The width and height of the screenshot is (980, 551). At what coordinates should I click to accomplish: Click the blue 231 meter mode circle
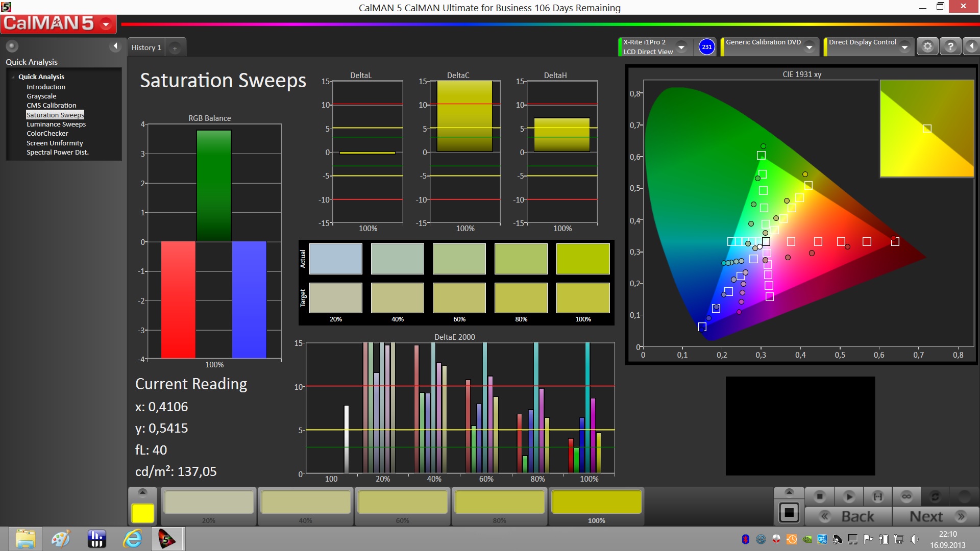click(x=706, y=47)
